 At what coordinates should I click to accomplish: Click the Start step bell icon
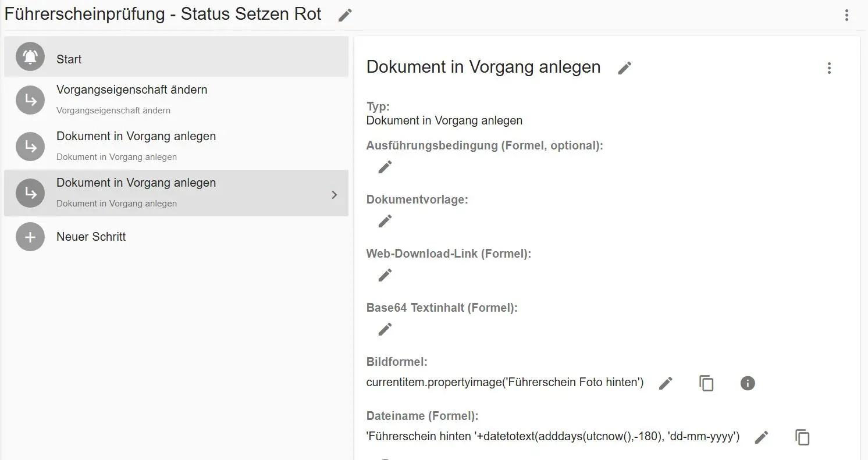tap(30, 56)
